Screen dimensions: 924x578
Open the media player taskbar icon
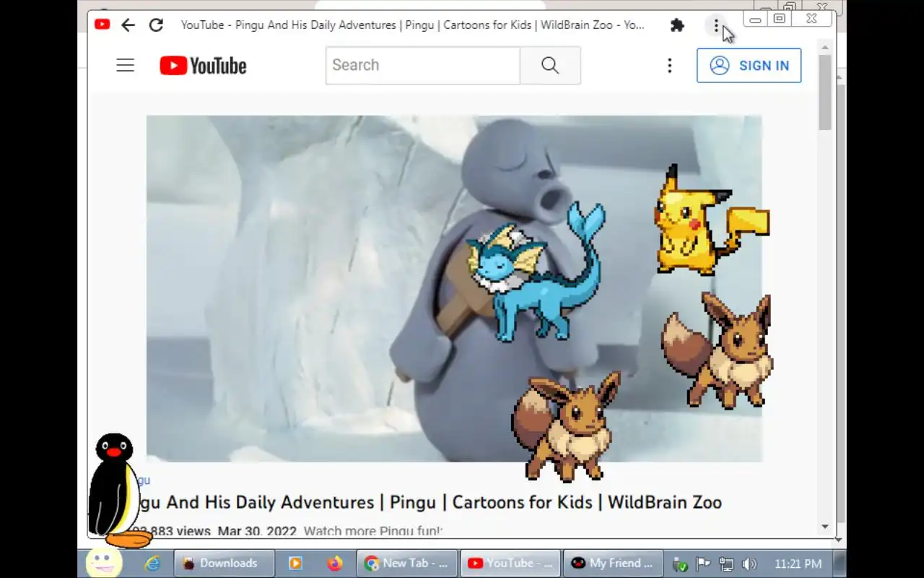tap(295, 564)
